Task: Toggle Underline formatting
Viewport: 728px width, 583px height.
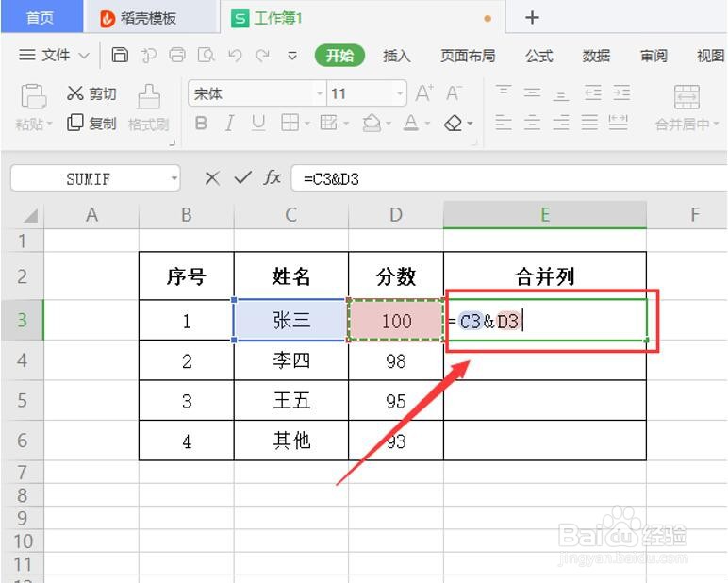Action: click(x=258, y=123)
